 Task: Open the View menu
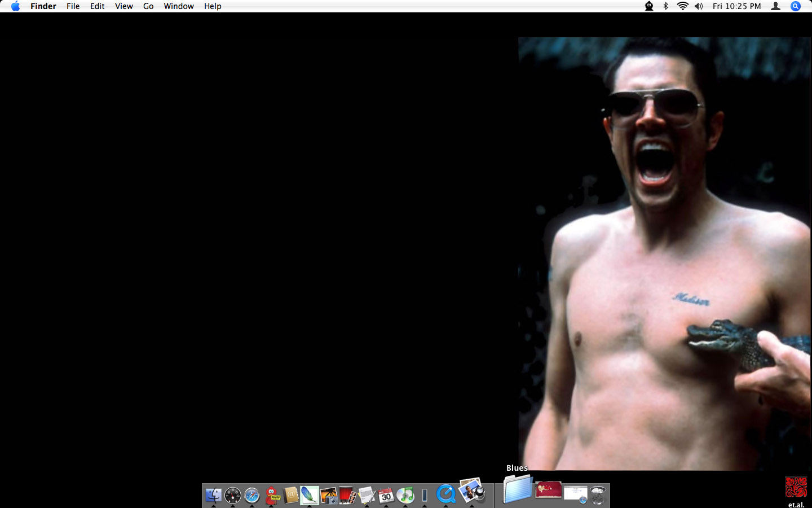tap(124, 6)
